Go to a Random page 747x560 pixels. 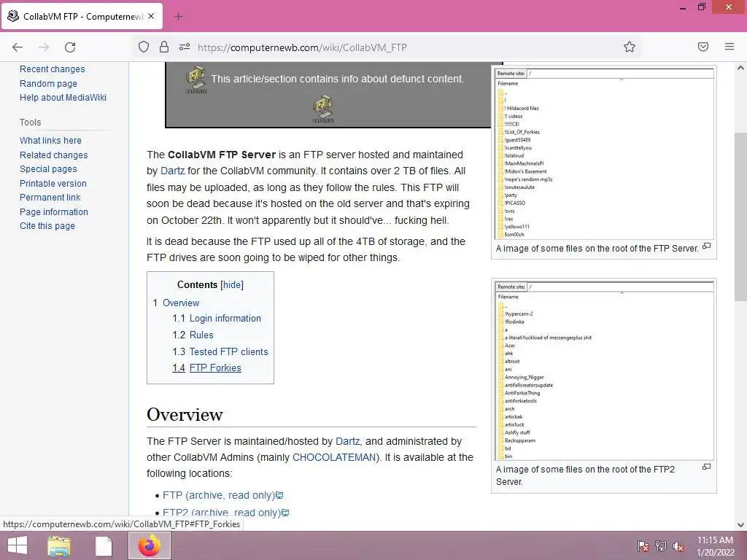coord(48,83)
